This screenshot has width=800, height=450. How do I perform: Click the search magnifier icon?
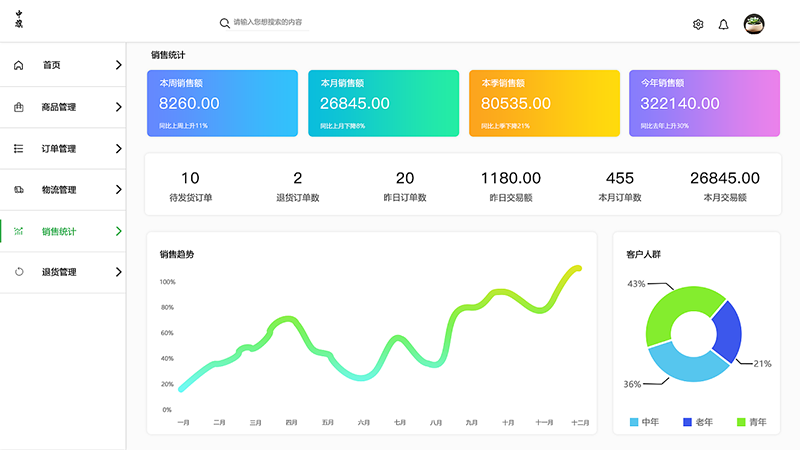225,22
